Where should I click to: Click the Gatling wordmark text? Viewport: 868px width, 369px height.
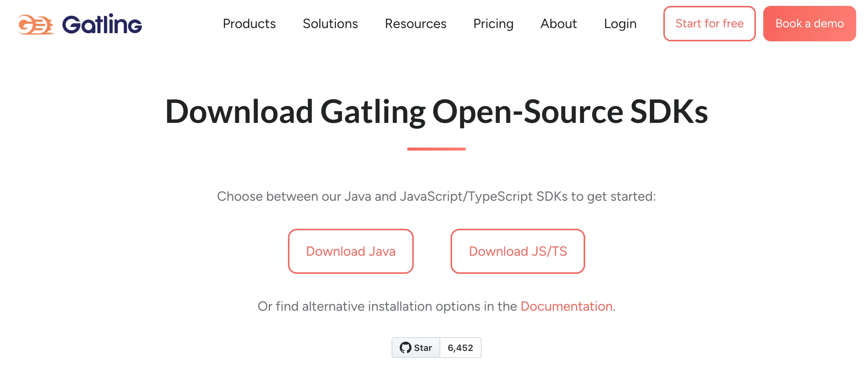(102, 24)
